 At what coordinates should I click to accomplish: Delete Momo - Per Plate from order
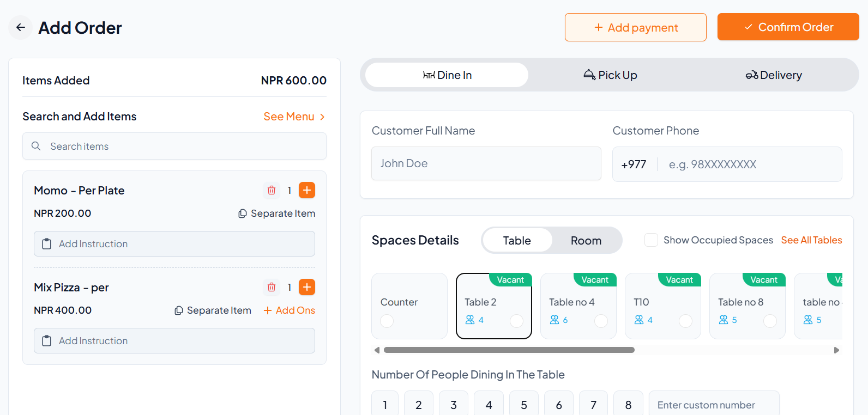point(272,190)
